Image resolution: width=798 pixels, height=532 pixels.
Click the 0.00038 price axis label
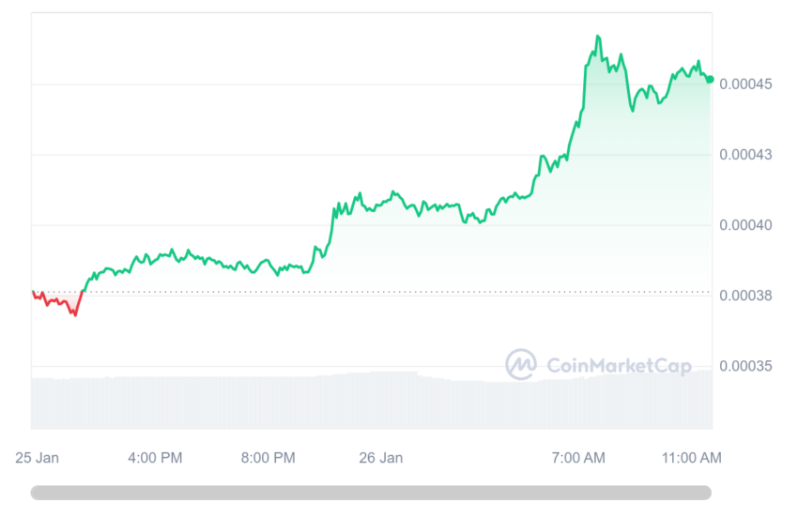745,296
